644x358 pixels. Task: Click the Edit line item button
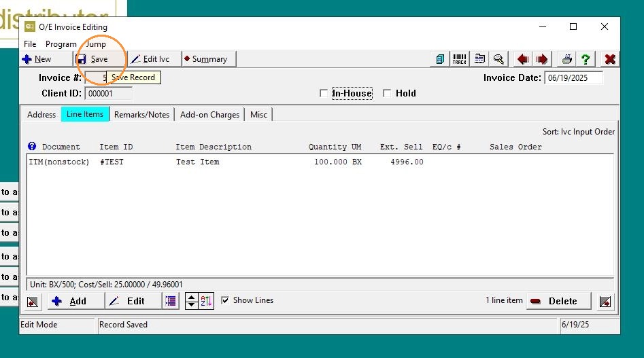tap(133, 301)
